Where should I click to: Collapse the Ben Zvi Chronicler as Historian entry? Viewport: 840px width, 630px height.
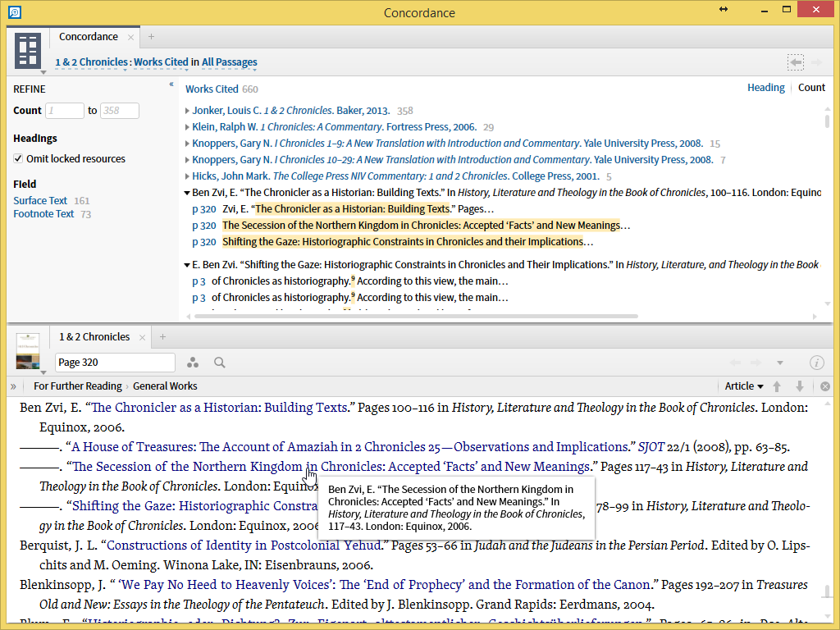point(187,193)
